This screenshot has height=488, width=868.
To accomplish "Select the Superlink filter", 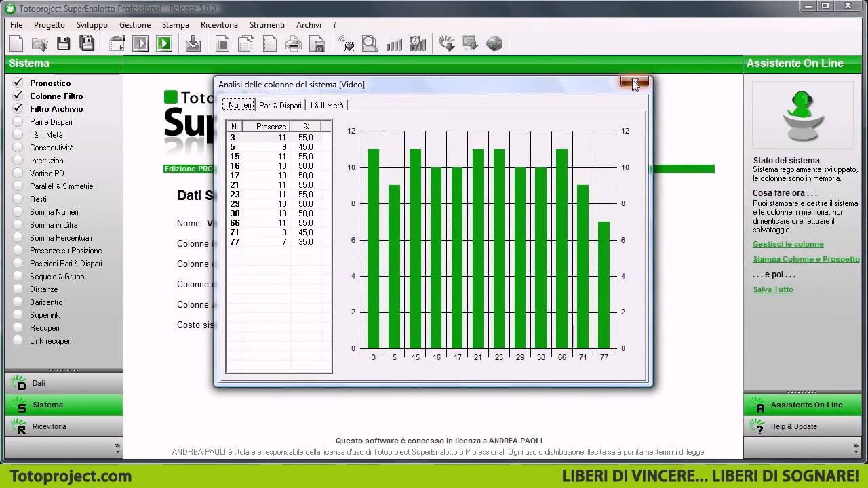I will pos(45,315).
